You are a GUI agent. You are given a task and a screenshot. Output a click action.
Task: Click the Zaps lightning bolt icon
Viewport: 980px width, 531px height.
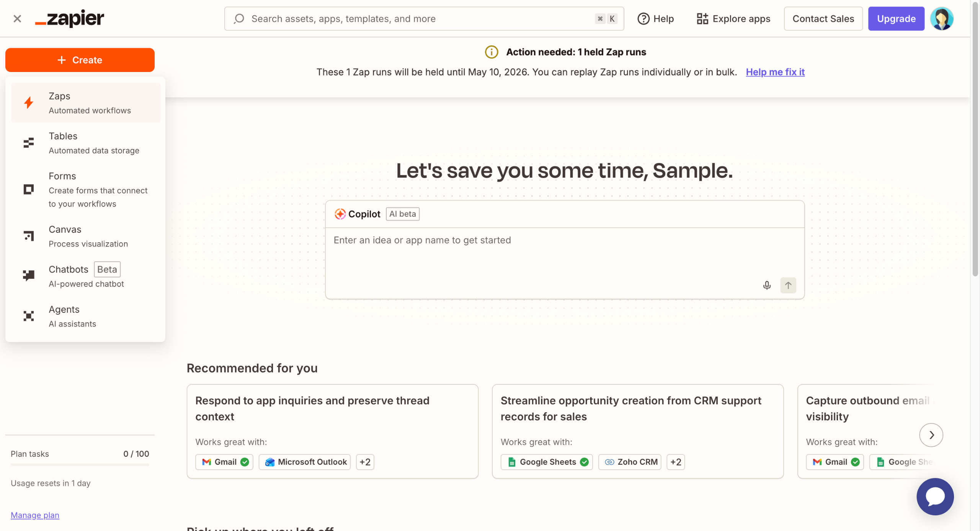pos(29,103)
